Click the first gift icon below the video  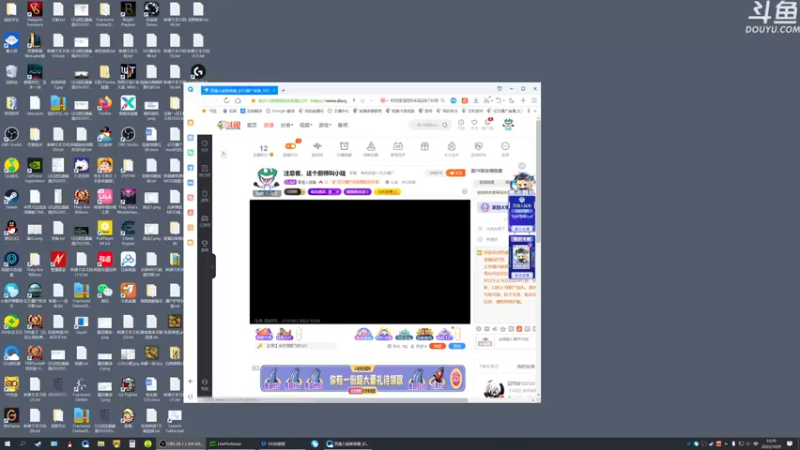click(264, 334)
